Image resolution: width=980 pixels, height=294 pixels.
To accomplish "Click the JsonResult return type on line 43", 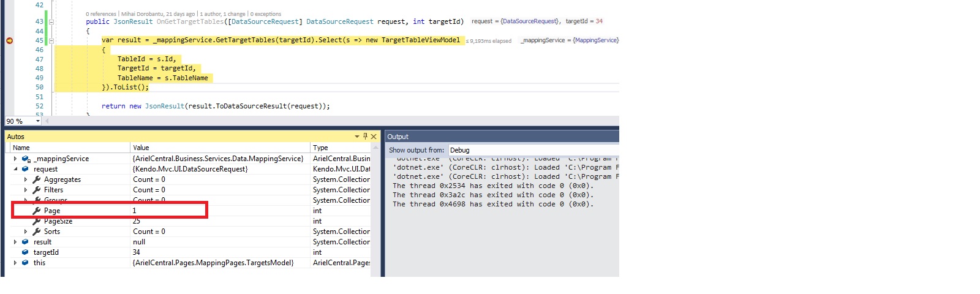I will 133,21.
